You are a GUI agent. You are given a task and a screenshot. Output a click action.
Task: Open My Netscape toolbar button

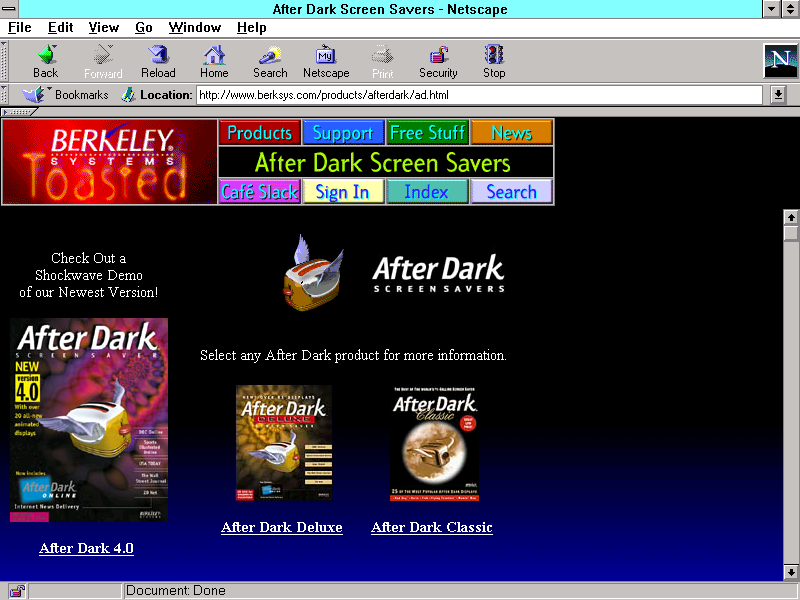[x=326, y=61]
